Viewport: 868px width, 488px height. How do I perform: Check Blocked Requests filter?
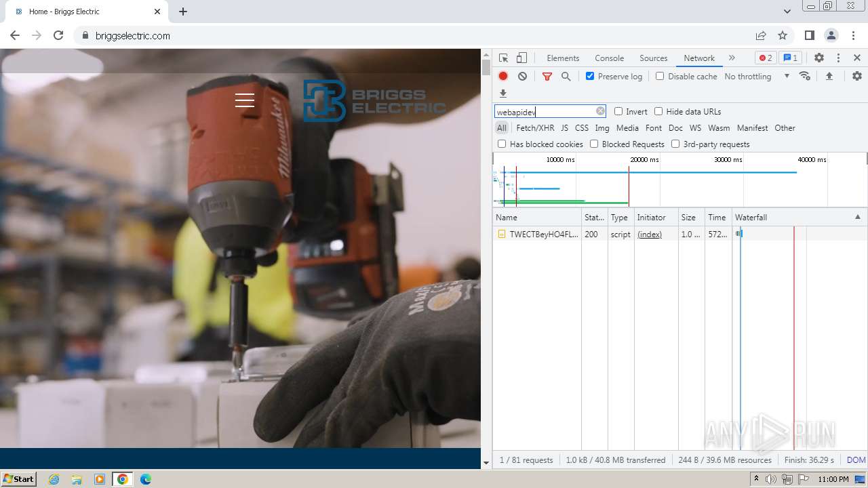tap(594, 144)
